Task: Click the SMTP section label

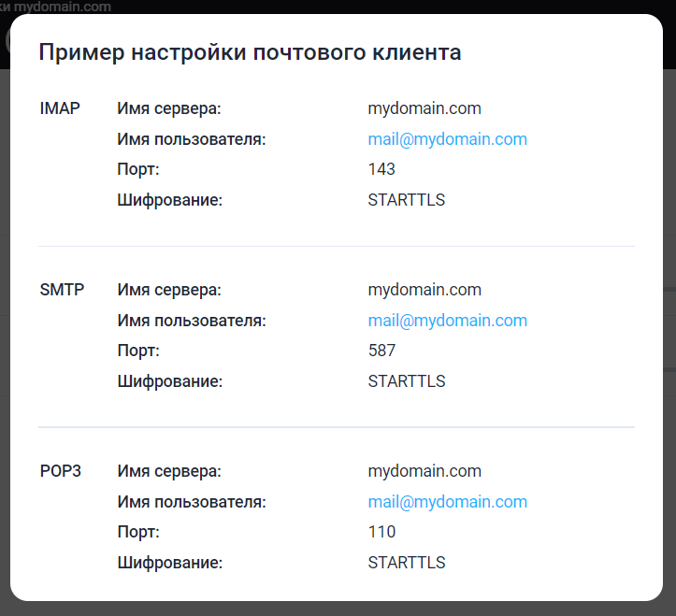Action: 62,290
